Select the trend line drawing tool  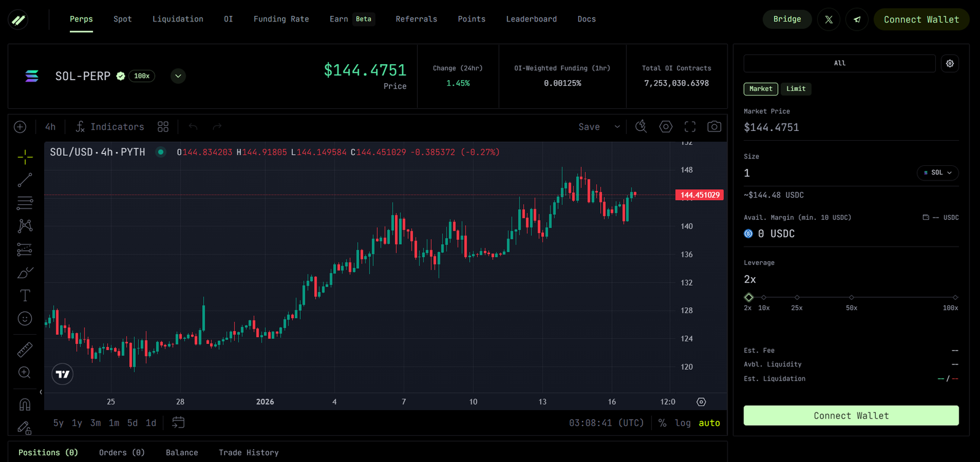(24, 181)
